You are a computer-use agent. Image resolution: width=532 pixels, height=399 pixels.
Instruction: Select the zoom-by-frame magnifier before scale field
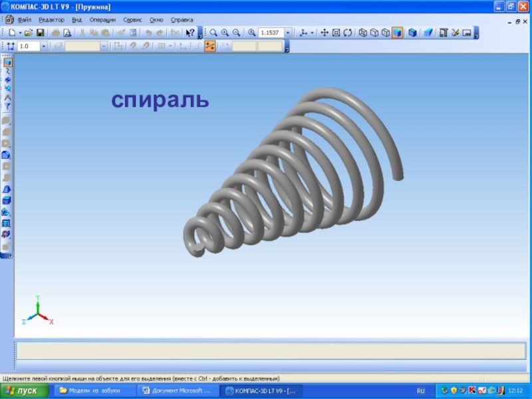251,33
